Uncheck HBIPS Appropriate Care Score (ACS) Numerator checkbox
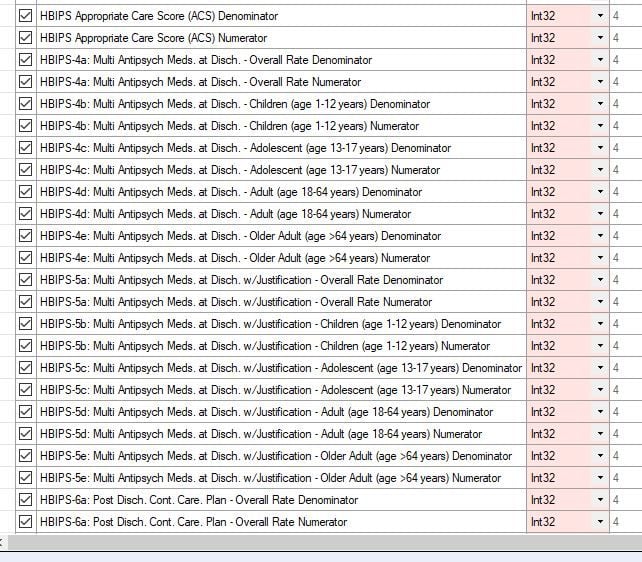This screenshot has height=562, width=642. click(25, 38)
